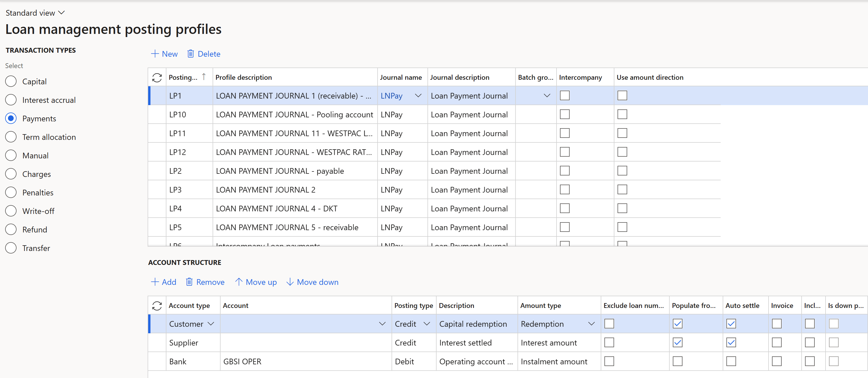
Task: Select Interest accrual transaction type
Action: click(x=11, y=100)
